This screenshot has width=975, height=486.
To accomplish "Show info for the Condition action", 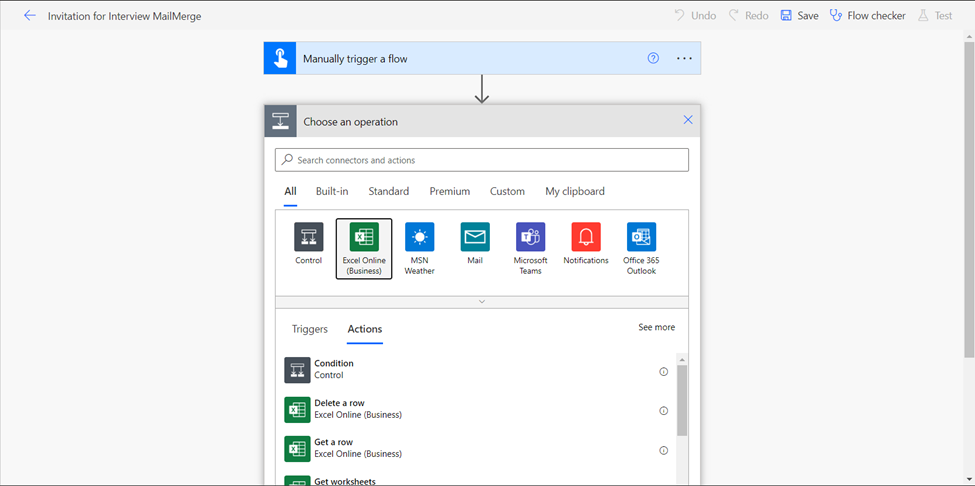I will (663, 372).
